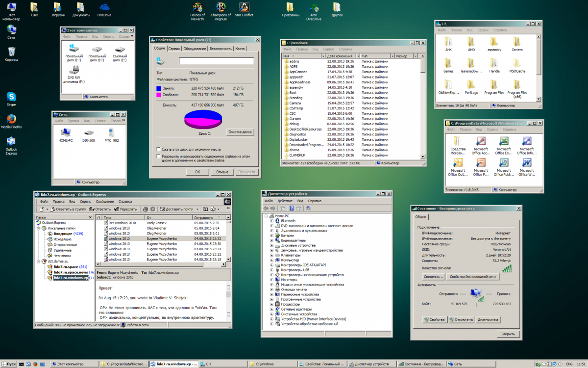Image resolution: width=588 pixels, height=368 pixels.
Task: Expand the Bluetooth device node
Action: (x=271, y=221)
